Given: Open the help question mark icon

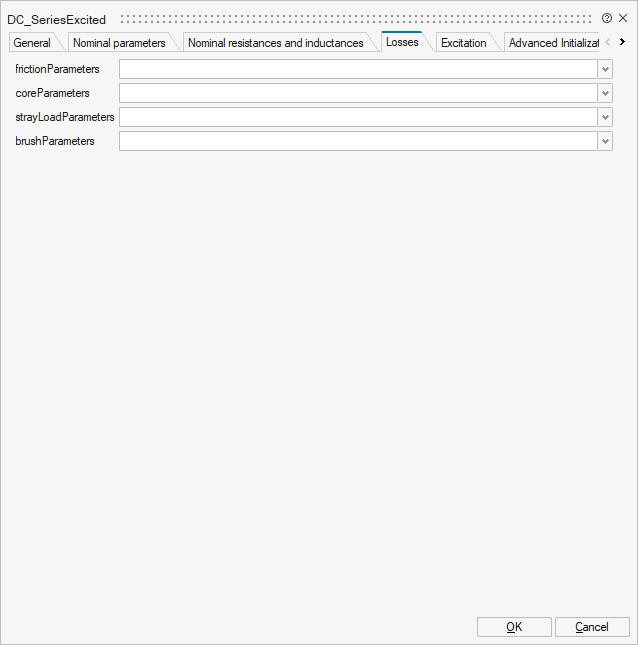Looking at the screenshot, I should 607,18.
